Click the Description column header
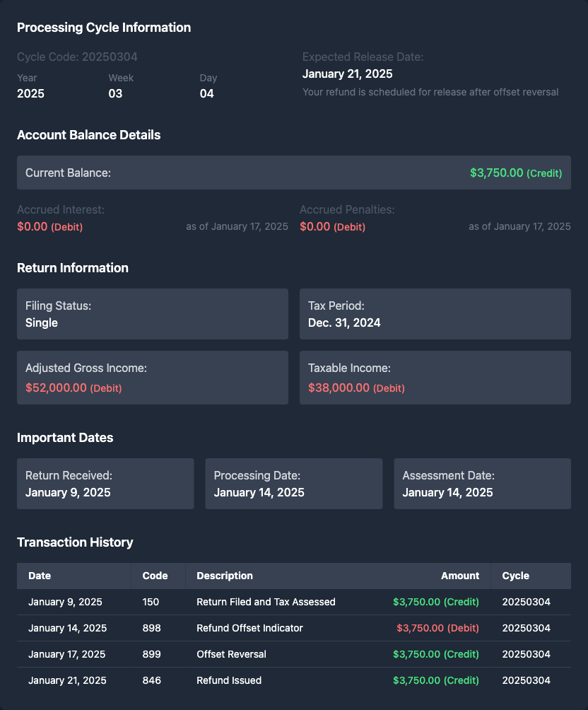Image resolution: width=588 pixels, height=710 pixels. (x=225, y=576)
